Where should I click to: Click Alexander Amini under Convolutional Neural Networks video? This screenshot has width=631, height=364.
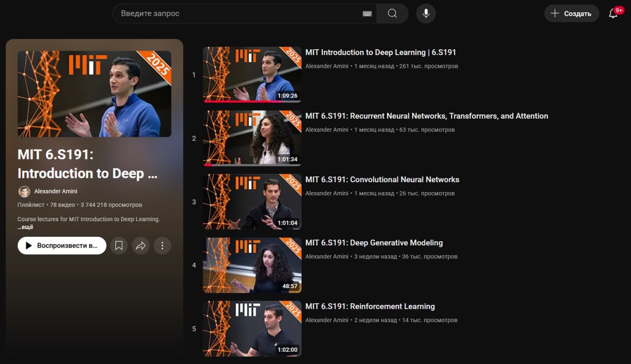point(327,193)
